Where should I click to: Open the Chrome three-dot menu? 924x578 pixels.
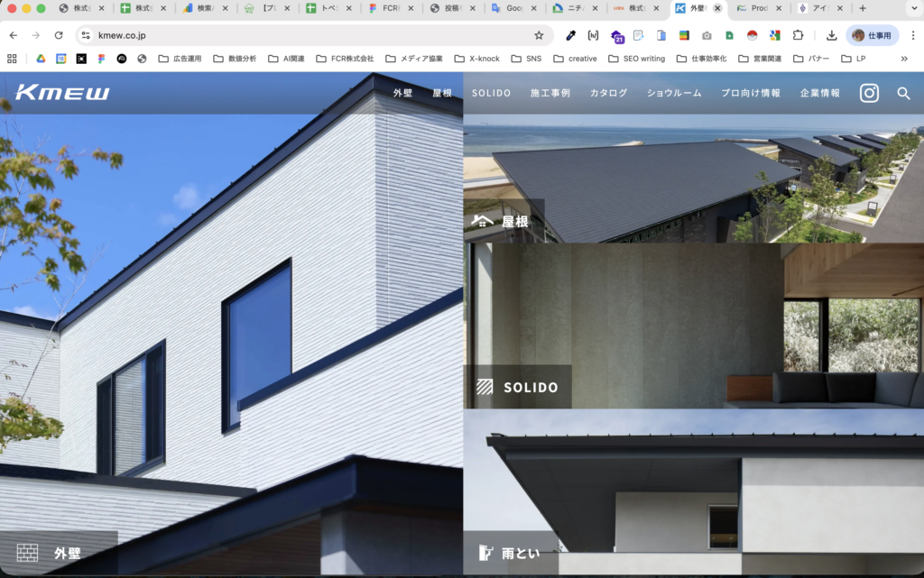pos(911,35)
